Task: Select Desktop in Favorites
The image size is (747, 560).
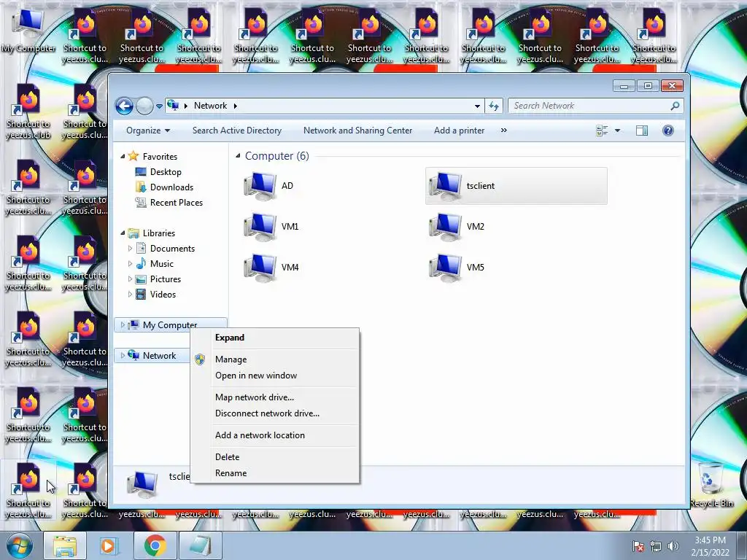Action: [166, 172]
